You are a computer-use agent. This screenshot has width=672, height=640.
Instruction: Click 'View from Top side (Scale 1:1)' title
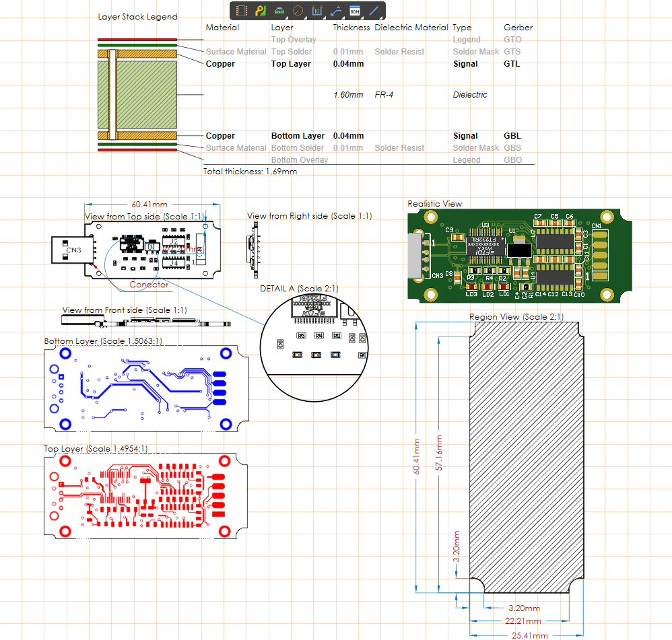(x=144, y=216)
